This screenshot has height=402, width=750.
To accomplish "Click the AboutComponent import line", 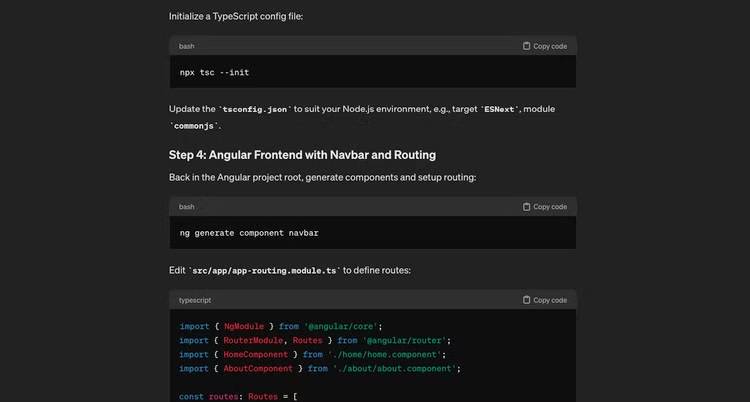I will 320,368.
